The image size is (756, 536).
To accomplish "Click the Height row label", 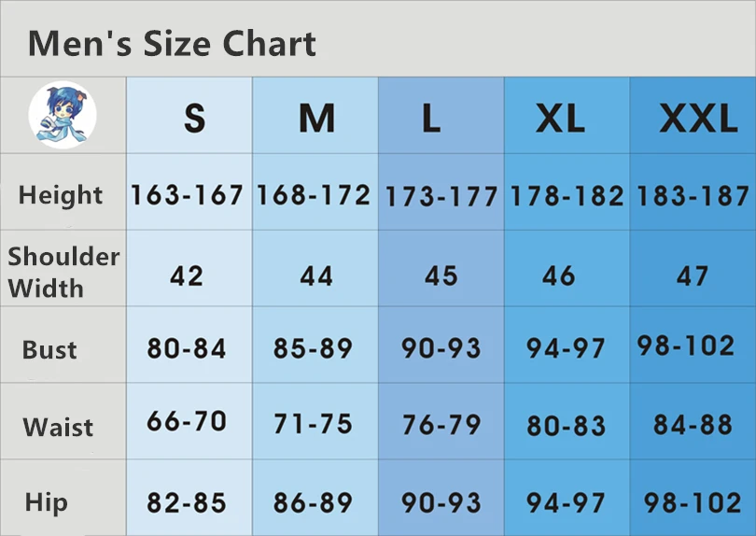I will click(61, 195).
